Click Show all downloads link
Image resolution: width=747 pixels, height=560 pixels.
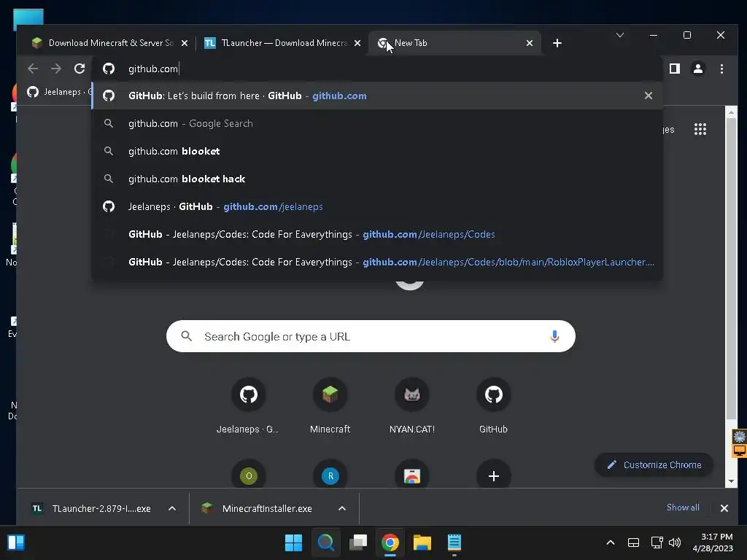click(683, 507)
